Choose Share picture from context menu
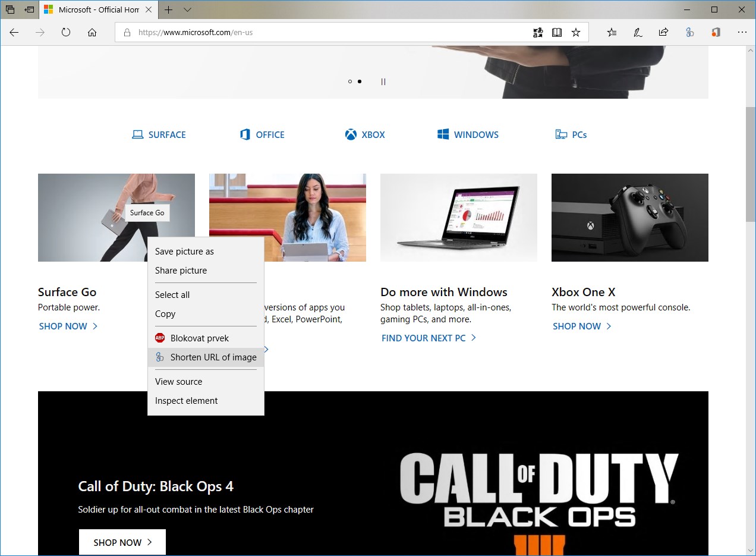 pyautogui.click(x=206, y=271)
